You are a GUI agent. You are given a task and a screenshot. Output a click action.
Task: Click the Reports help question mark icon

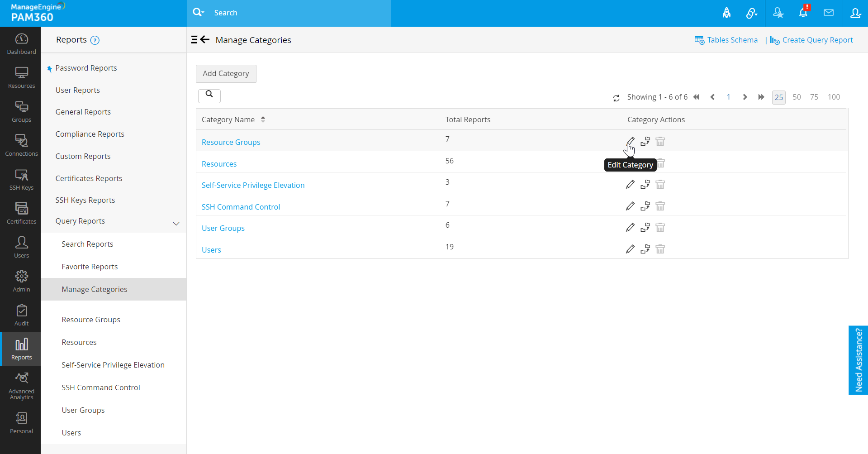[x=95, y=40]
